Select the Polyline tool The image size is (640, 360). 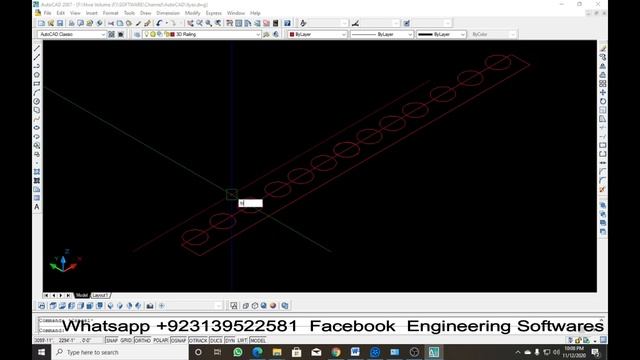click(37, 66)
